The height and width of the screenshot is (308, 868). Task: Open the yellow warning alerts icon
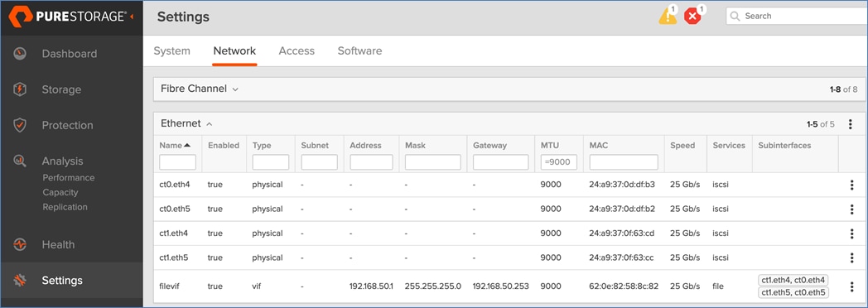(668, 16)
